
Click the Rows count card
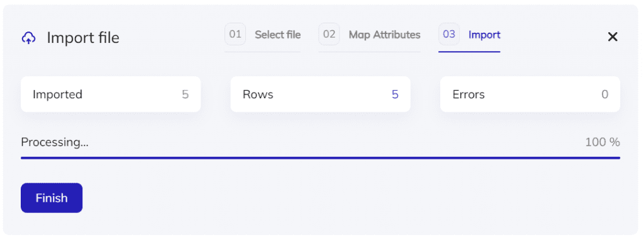tap(320, 95)
